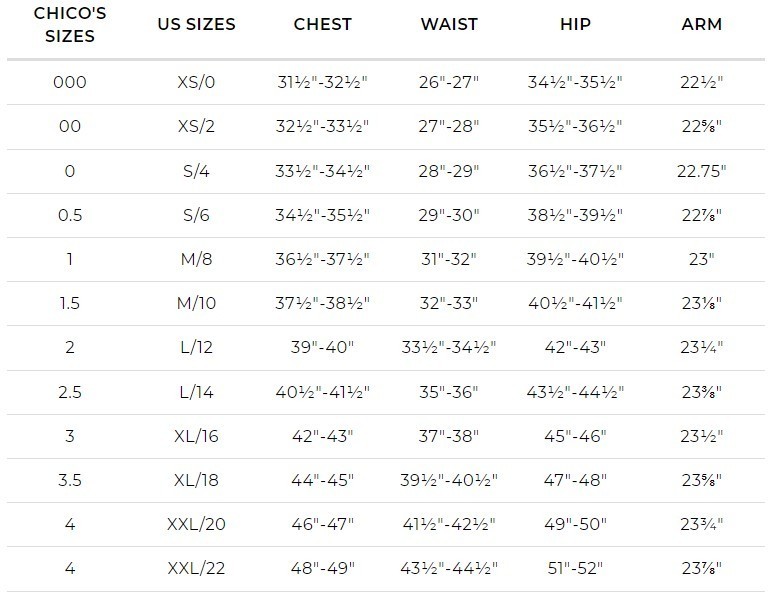Image resolution: width=782 pixels, height=595 pixels.
Task: Click the Chico's size 000 cell
Action: click(70, 82)
